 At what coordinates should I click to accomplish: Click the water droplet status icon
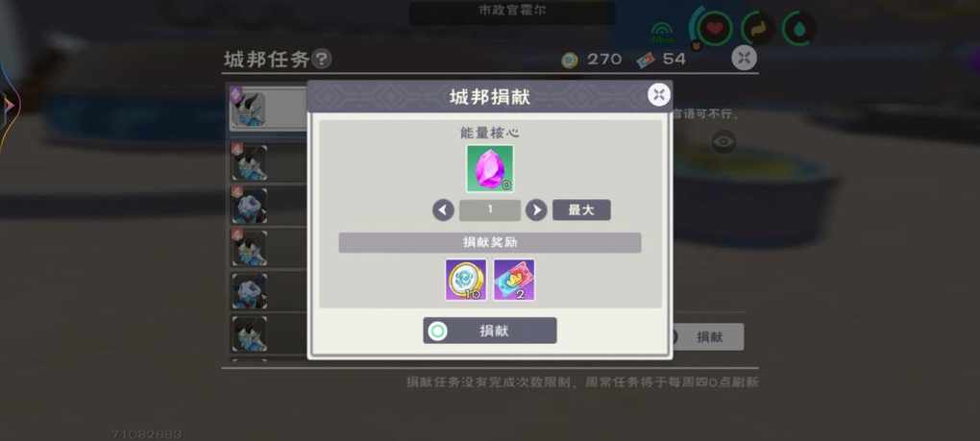799,28
